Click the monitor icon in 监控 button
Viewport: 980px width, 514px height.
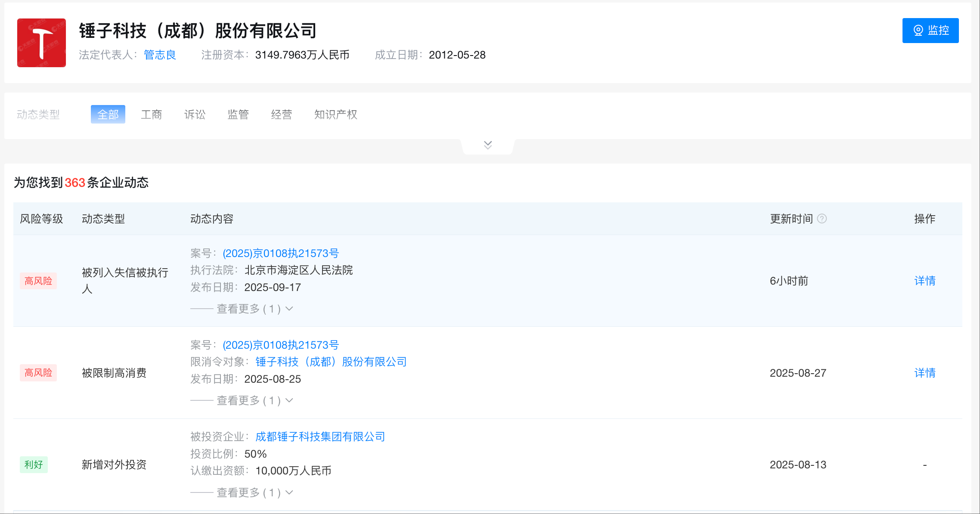(x=918, y=30)
